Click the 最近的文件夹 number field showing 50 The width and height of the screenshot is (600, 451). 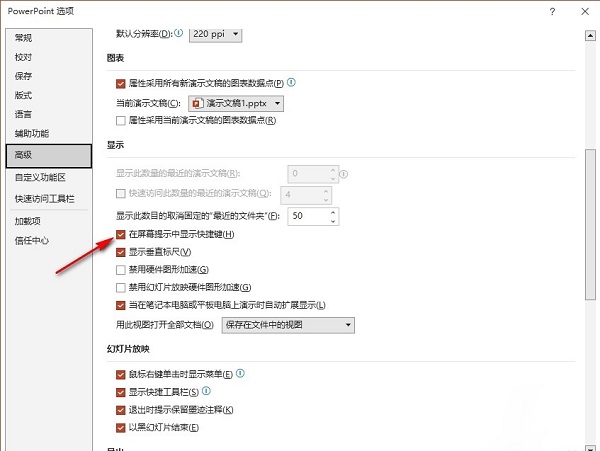305,215
